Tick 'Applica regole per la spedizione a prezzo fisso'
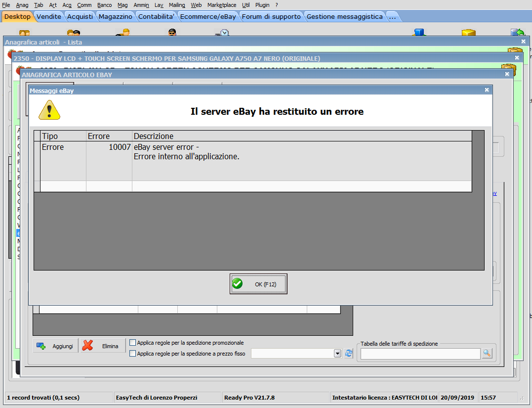This screenshot has height=408, width=532. coord(133,353)
